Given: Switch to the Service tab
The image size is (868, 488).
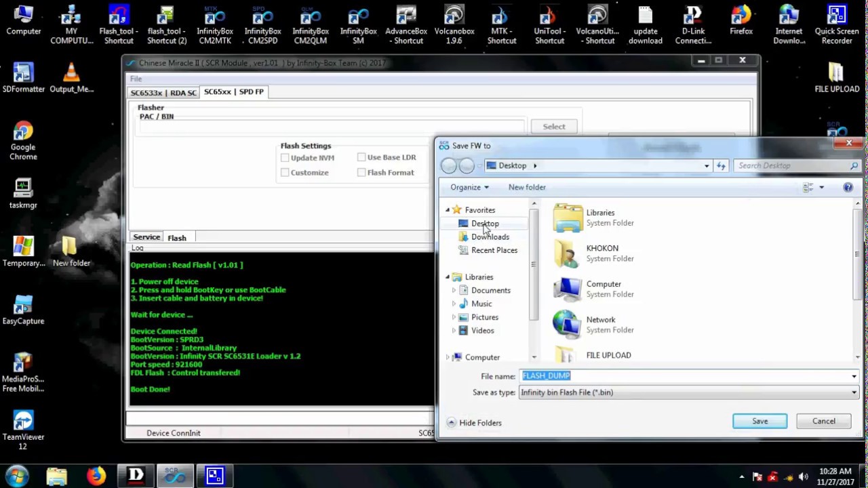Looking at the screenshot, I should [x=146, y=237].
